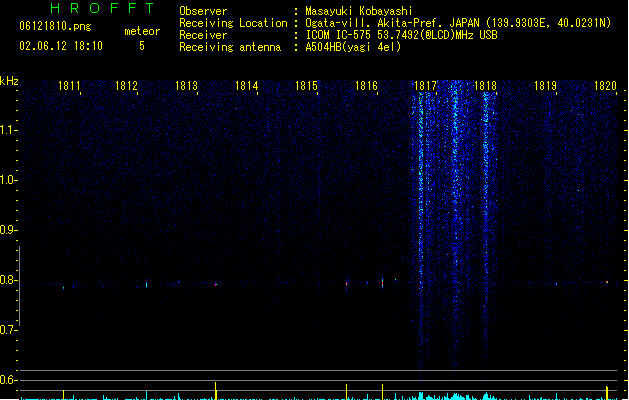Click the 1820 time axis label
This screenshot has height=400, width=629.
(x=605, y=86)
